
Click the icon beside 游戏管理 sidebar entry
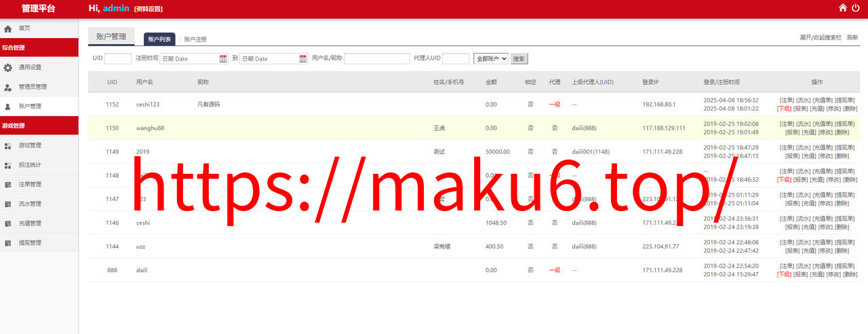click(8, 145)
